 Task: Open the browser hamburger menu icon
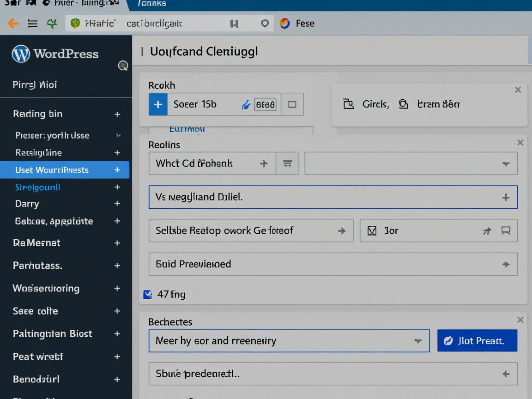33,24
